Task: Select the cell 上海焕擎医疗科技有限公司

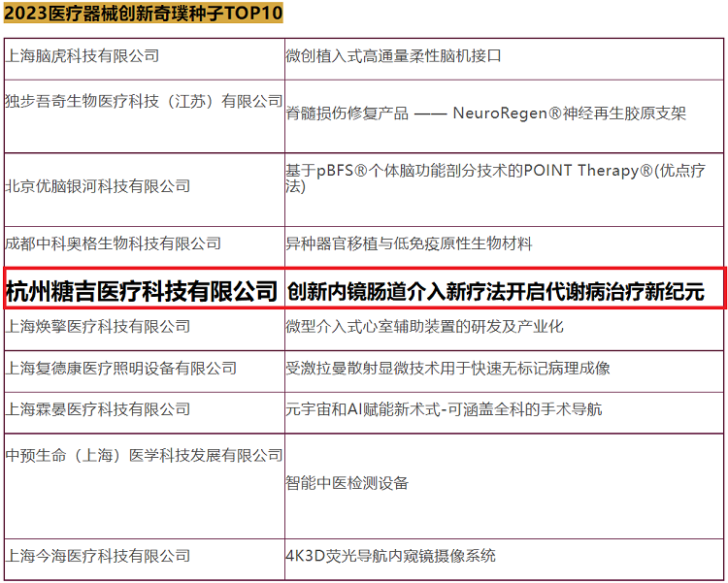Action: coord(145,330)
